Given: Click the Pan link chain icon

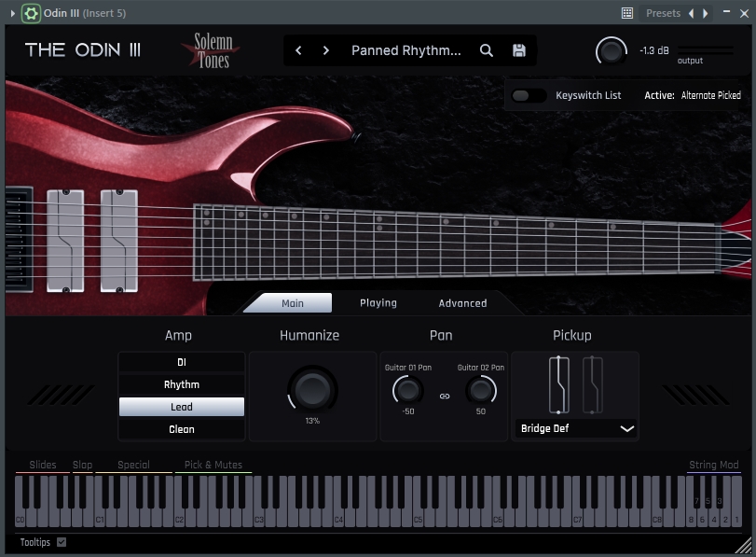Looking at the screenshot, I should tap(445, 396).
